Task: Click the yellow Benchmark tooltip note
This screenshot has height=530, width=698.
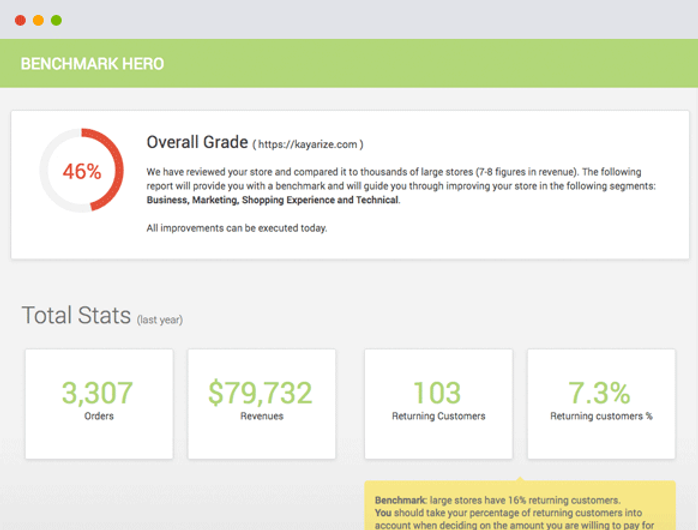Action: (520, 506)
